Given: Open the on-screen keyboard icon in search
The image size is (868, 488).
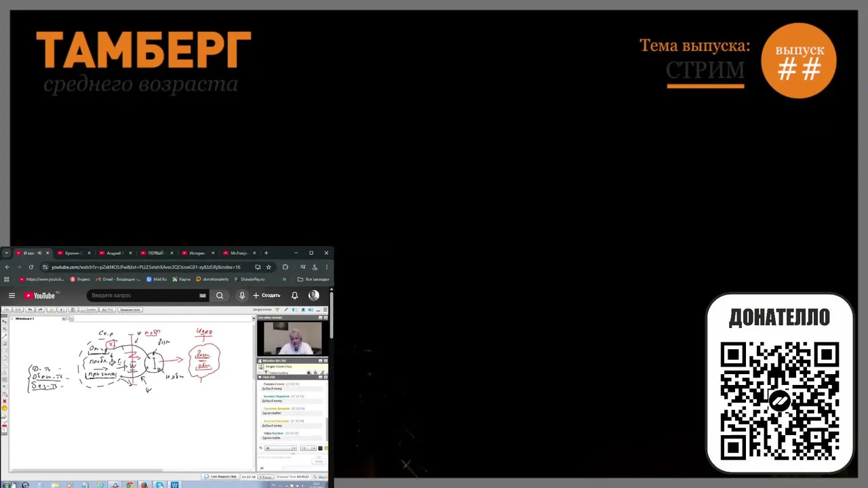Looking at the screenshot, I should 203,296.
